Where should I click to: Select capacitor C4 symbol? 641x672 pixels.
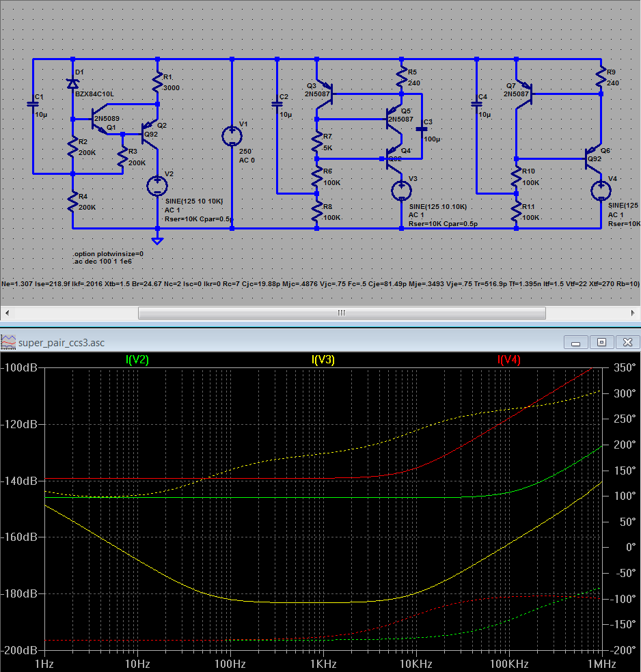pyautogui.click(x=476, y=104)
